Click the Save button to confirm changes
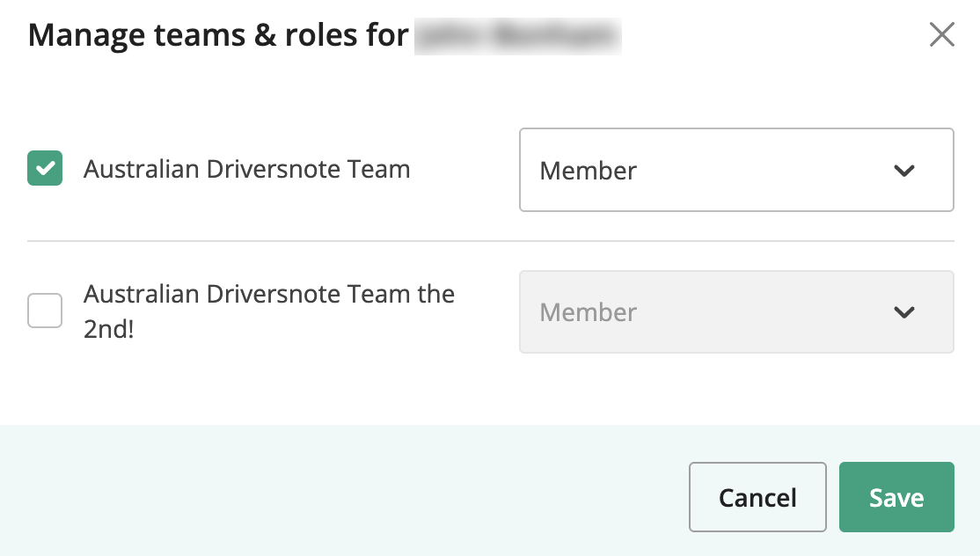The width and height of the screenshot is (980, 556). coord(896,497)
